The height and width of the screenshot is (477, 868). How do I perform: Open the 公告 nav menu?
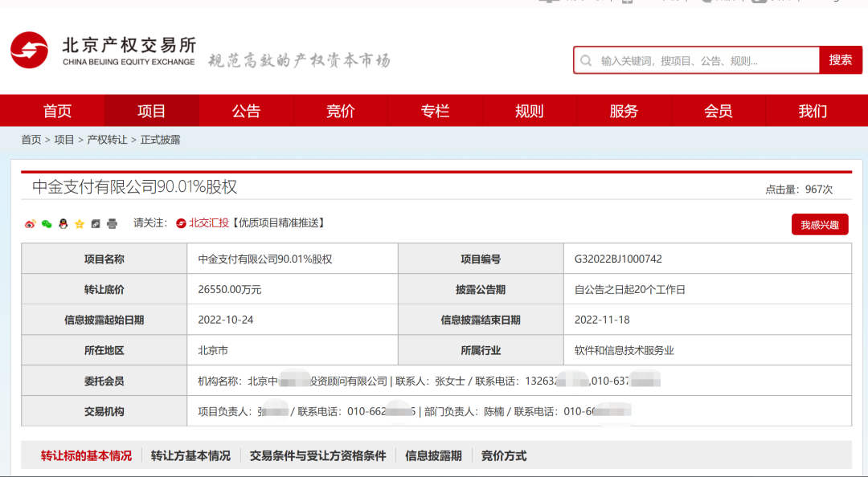pyautogui.click(x=246, y=111)
